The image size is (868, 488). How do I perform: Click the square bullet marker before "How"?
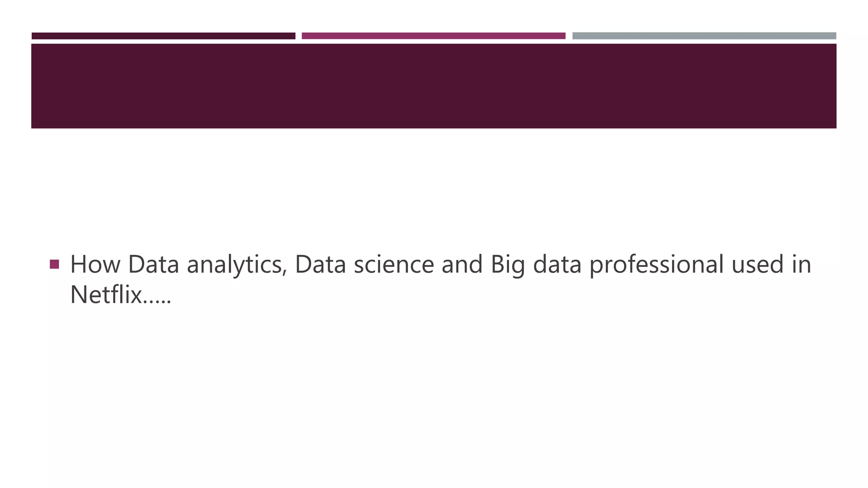[54, 264]
